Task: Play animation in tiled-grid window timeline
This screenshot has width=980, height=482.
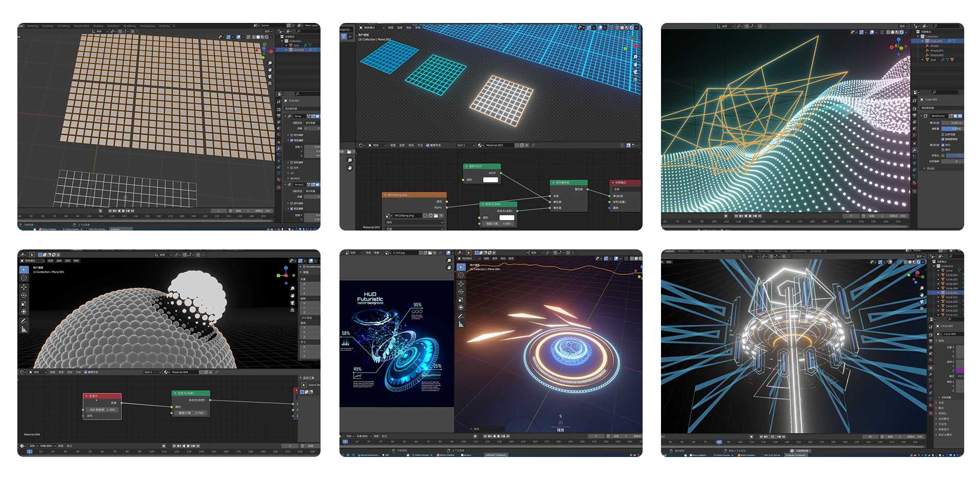Action: coord(124,211)
